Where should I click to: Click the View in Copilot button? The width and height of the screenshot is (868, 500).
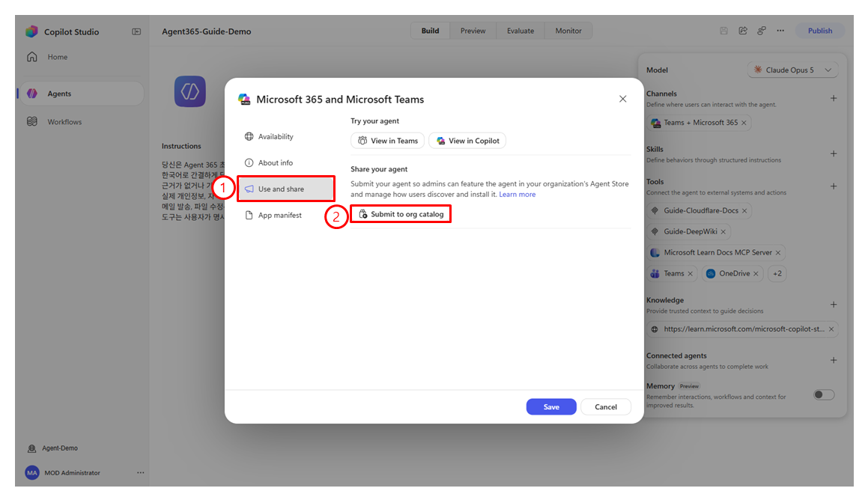click(x=468, y=141)
